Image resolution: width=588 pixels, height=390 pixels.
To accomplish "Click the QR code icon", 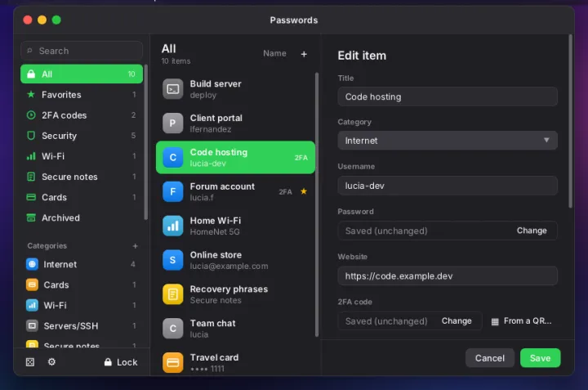I will click(x=495, y=321).
